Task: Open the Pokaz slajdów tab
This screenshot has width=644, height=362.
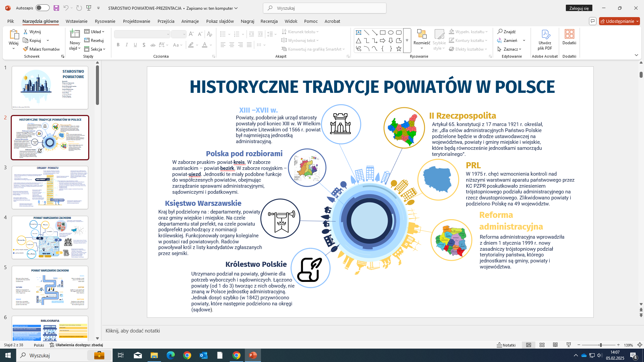Action: 220,21
